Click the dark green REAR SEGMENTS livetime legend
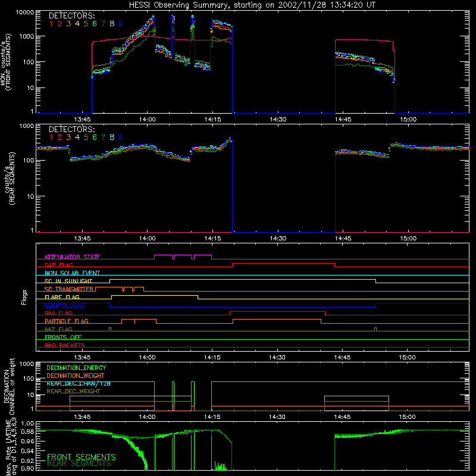The width and height of the screenshot is (476, 476). pyautogui.click(x=79, y=464)
